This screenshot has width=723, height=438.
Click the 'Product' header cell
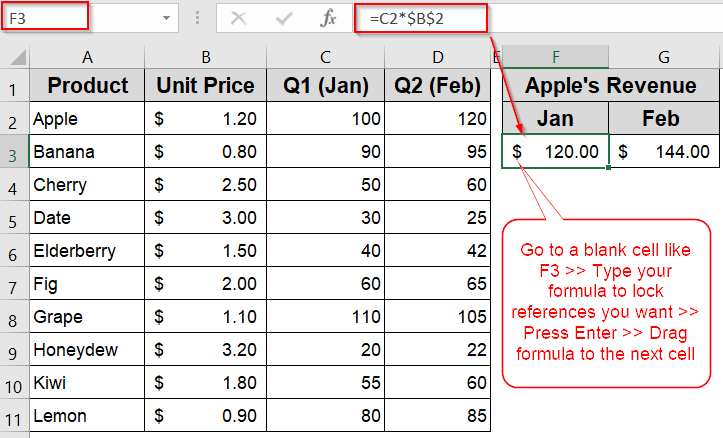(87, 86)
